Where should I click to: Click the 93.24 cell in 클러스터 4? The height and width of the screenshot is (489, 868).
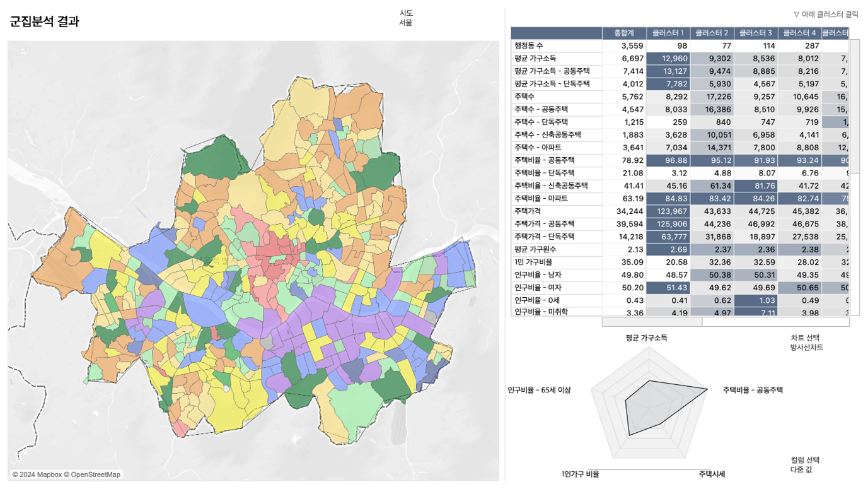coord(799,160)
